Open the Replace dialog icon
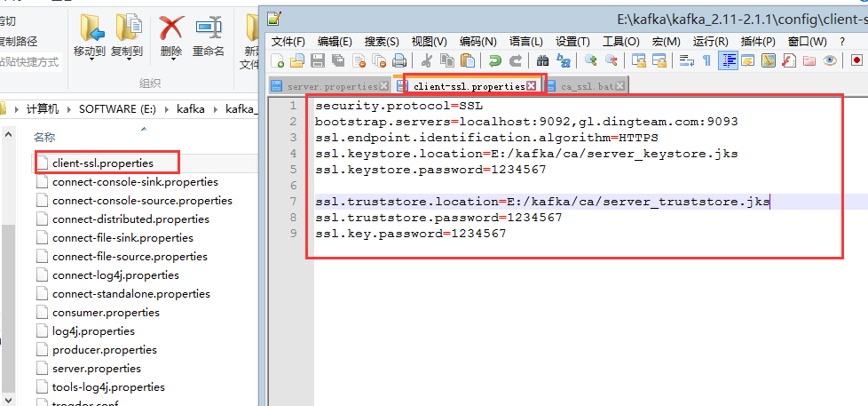868x406 pixels. (564, 61)
